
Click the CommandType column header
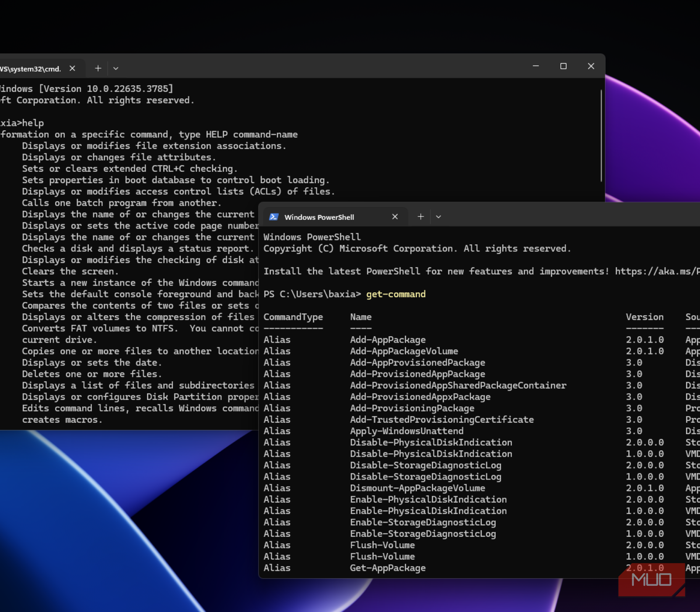coord(293,317)
